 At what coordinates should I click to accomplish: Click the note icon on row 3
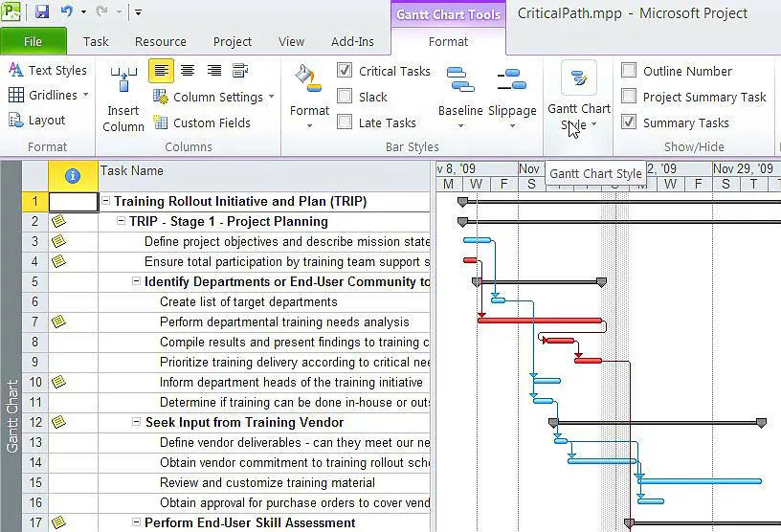(58, 241)
